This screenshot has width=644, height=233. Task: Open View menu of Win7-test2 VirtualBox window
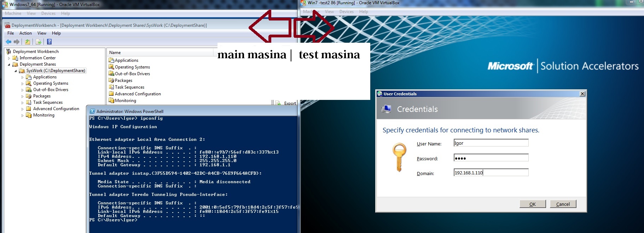(329, 12)
